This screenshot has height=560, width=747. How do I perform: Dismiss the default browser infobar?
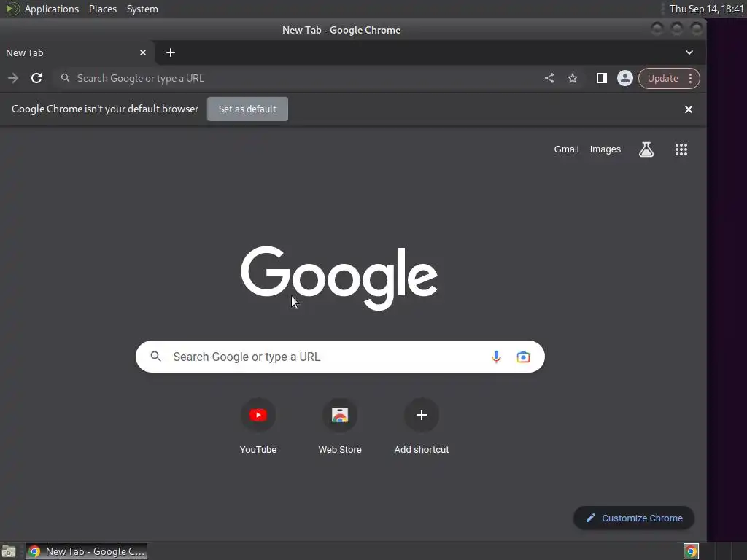(x=689, y=109)
